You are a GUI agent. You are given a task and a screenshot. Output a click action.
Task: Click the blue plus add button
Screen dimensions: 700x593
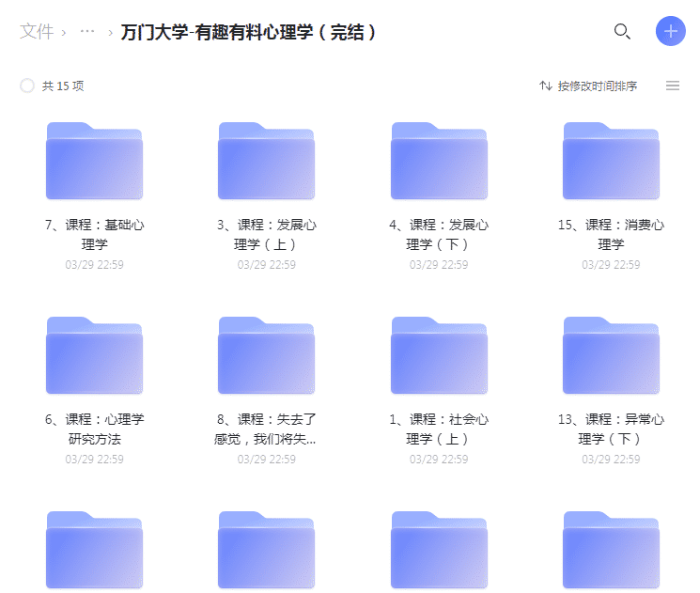click(670, 31)
